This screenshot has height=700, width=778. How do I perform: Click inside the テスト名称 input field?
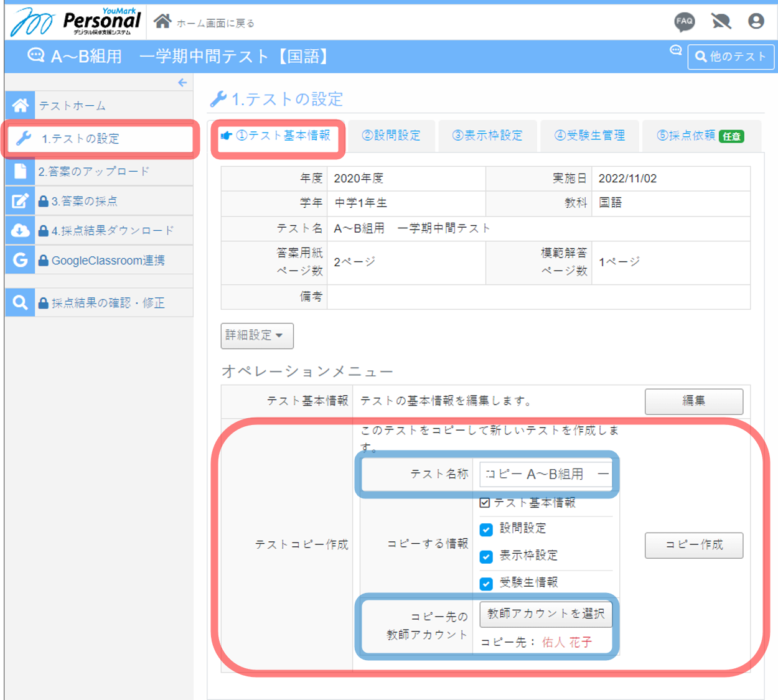click(546, 474)
